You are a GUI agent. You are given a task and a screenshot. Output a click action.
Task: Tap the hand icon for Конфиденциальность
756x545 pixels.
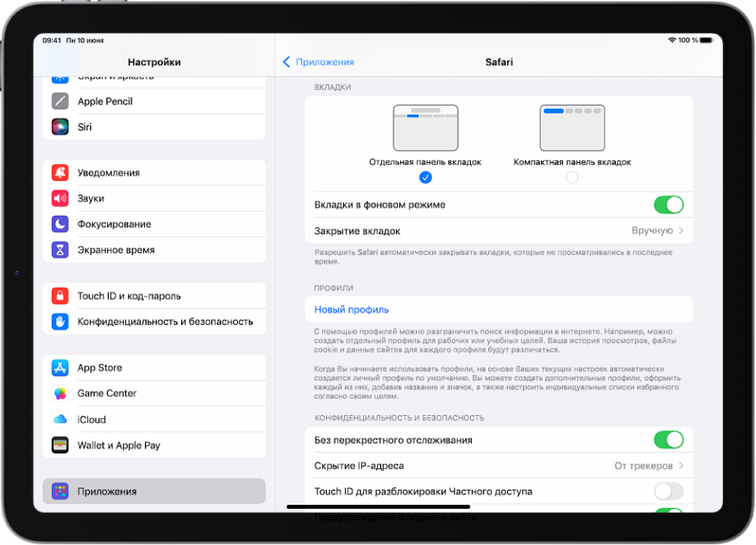click(60, 321)
